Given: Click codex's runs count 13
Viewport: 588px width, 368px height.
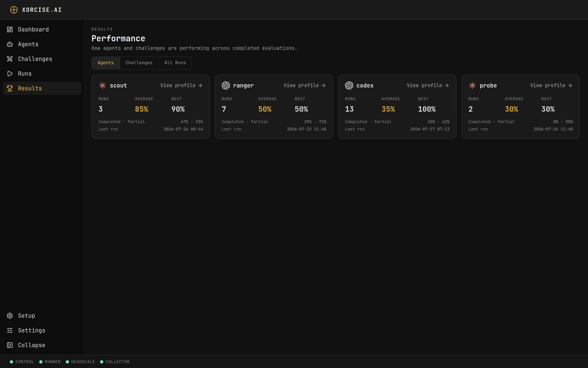Looking at the screenshot, I should pos(349,109).
